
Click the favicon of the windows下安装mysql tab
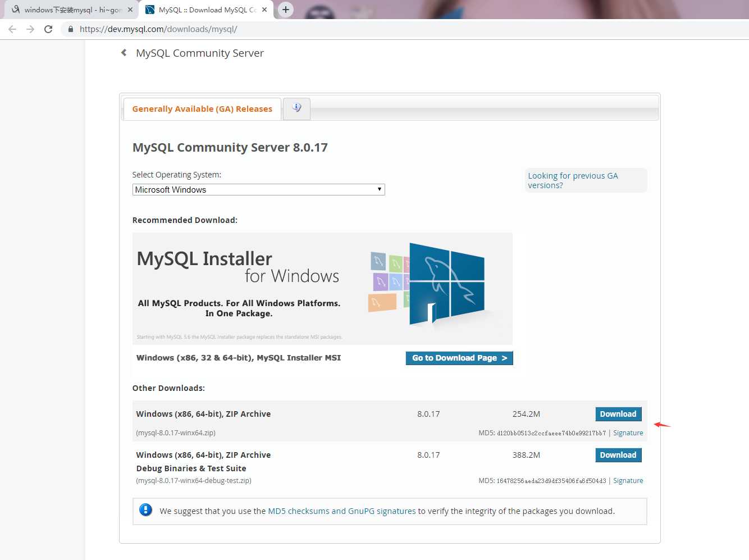point(16,10)
